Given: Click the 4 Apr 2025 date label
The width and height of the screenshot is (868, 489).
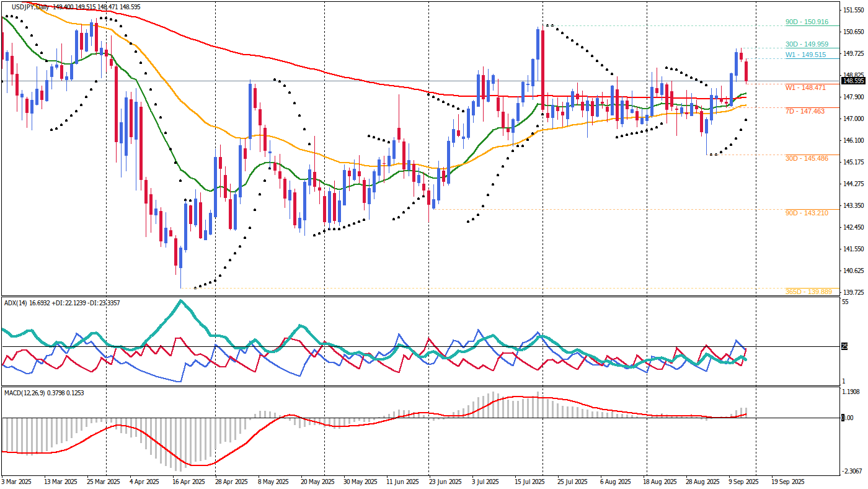Looking at the screenshot, I should pos(144,482).
